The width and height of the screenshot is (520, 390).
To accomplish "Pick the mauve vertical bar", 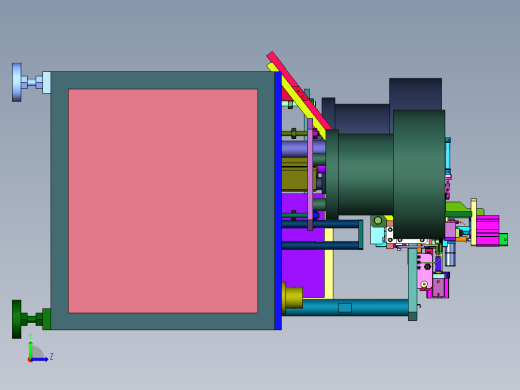I will coord(310,174).
